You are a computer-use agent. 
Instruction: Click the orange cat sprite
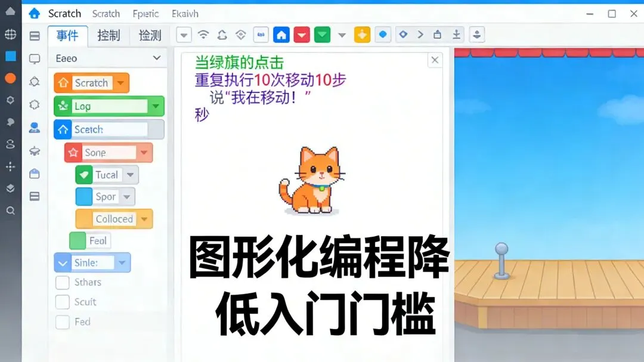pyautogui.click(x=312, y=180)
